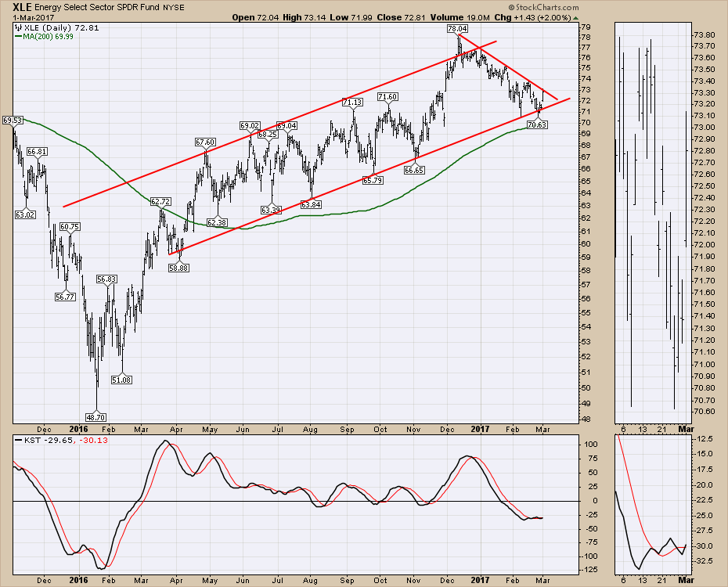Click the MA(200) 69.99 legend label
The width and height of the screenshot is (728, 587).
tap(44, 36)
